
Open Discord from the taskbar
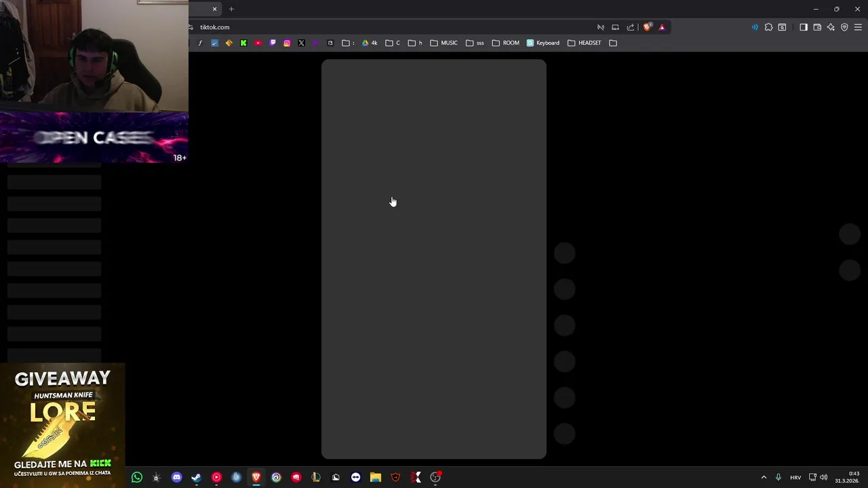point(177,477)
